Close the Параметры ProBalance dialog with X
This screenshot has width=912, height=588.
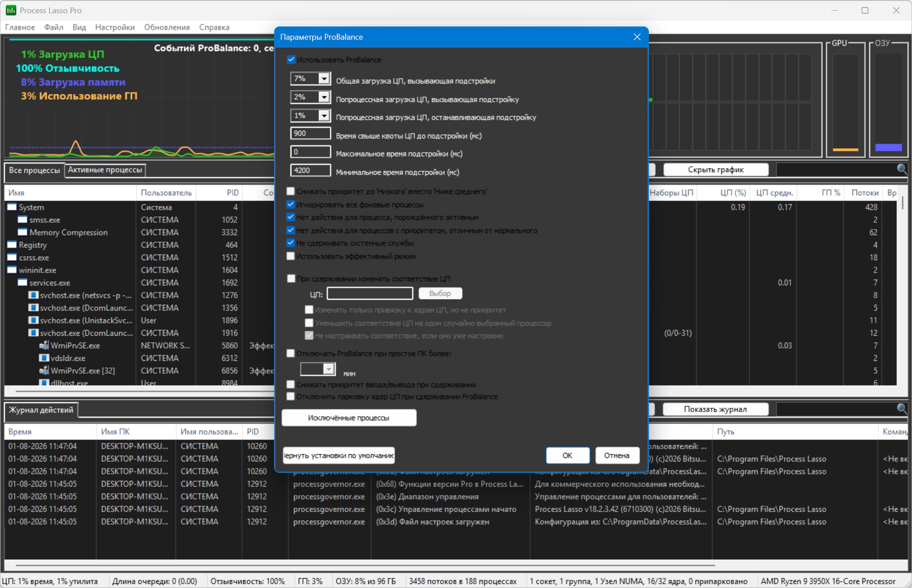coord(637,37)
